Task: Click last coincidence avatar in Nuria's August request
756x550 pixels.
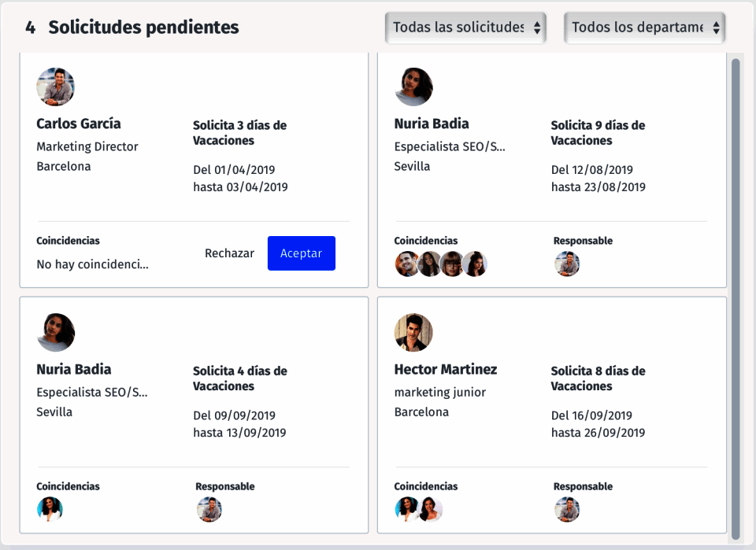Action: click(475, 264)
